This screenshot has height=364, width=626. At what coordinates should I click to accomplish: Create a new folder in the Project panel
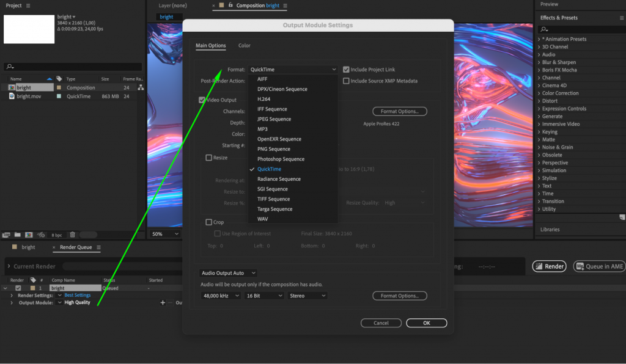(x=18, y=235)
